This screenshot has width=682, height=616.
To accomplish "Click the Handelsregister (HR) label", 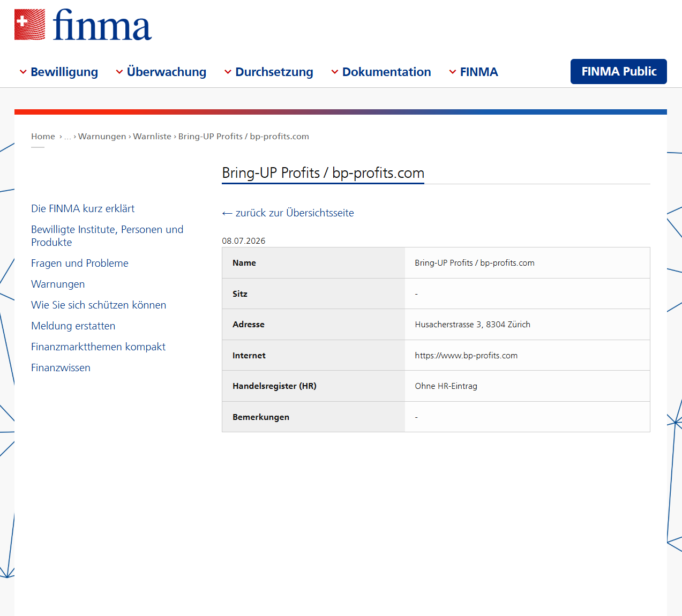I will [x=274, y=386].
